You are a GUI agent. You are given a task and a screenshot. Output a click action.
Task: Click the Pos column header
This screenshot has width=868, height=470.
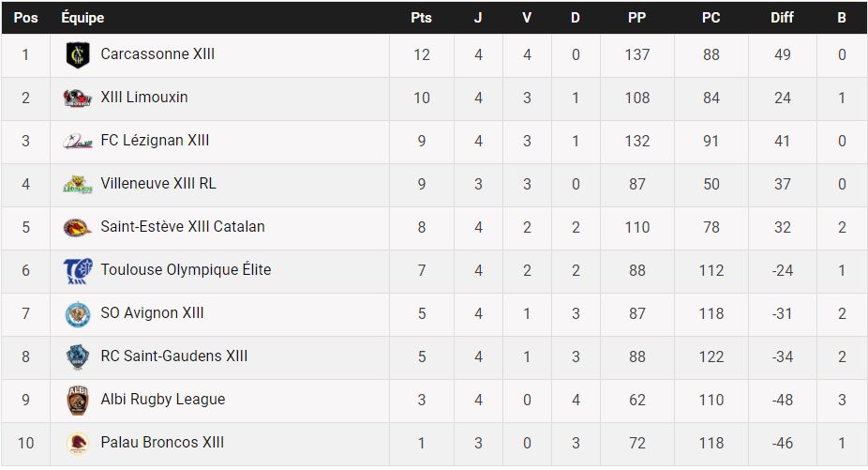click(26, 18)
